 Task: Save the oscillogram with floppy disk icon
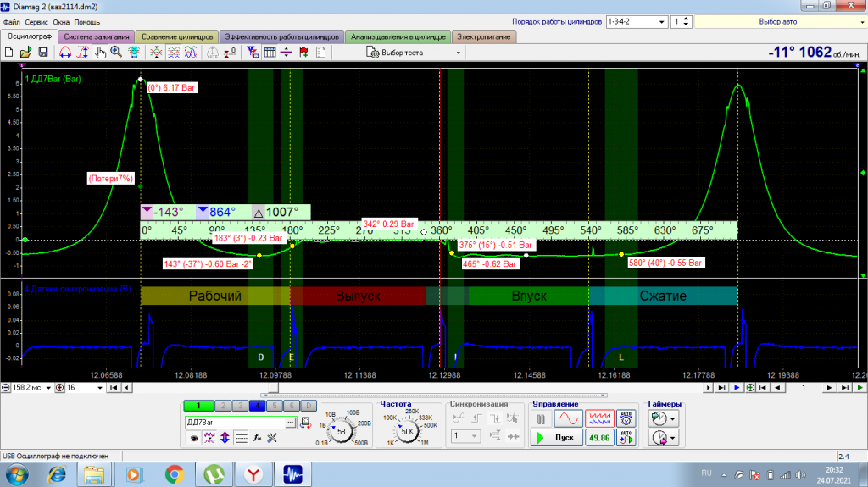pyautogui.click(x=42, y=53)
